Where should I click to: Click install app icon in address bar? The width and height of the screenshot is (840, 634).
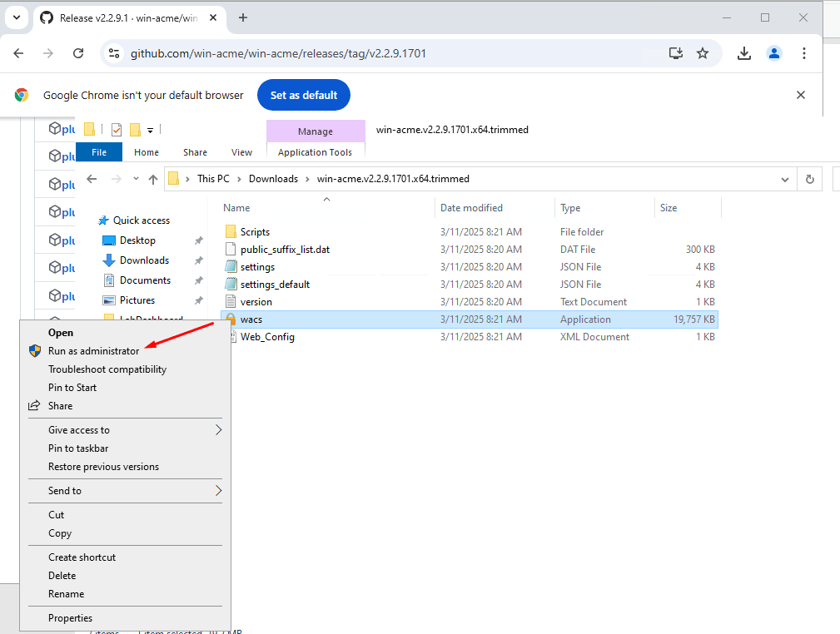pos(676,53)
